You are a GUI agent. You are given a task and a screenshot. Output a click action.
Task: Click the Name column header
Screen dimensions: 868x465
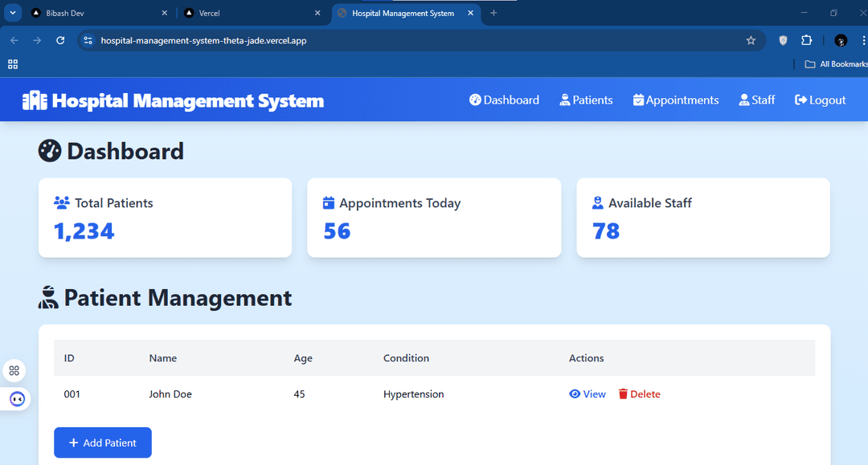162,358
